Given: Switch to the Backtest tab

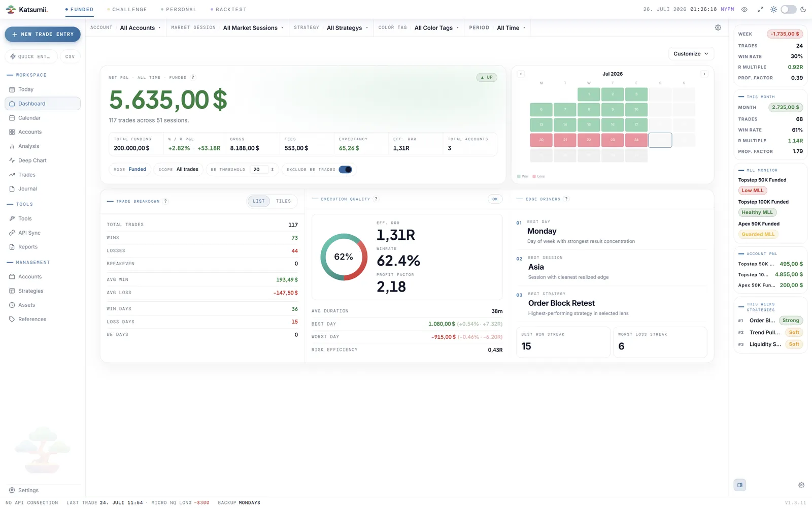Looking at the screenshot, I should tap(228, 10).
